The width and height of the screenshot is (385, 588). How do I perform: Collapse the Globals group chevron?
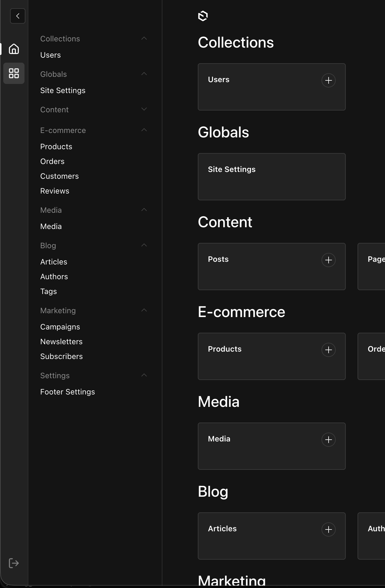point(144,74)
